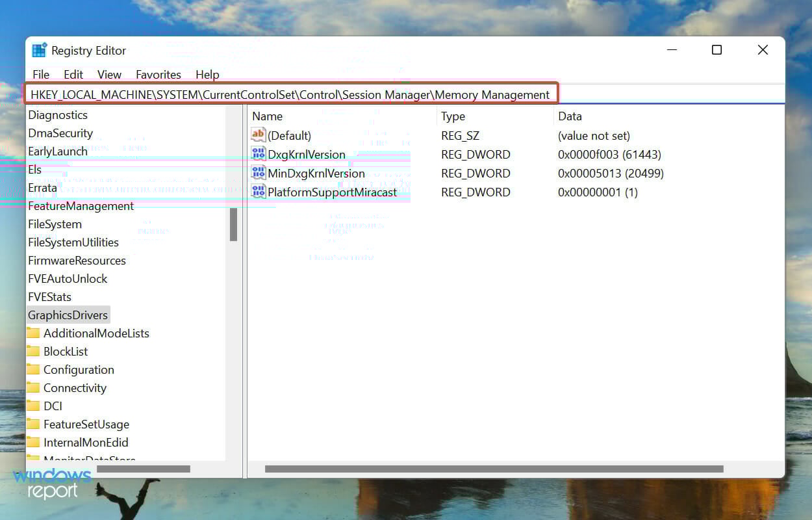Click the ab string icon beside (Default)

coord(257,135)
